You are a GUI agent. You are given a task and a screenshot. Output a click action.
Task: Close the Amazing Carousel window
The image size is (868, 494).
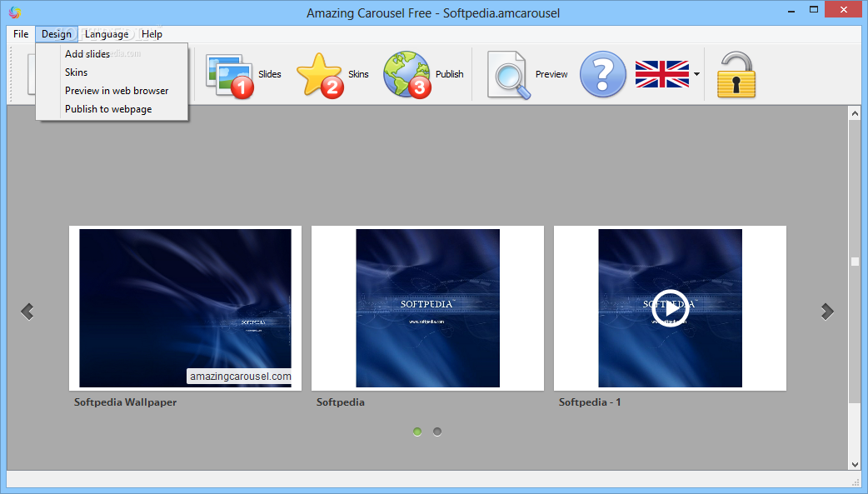coord(844,9)
